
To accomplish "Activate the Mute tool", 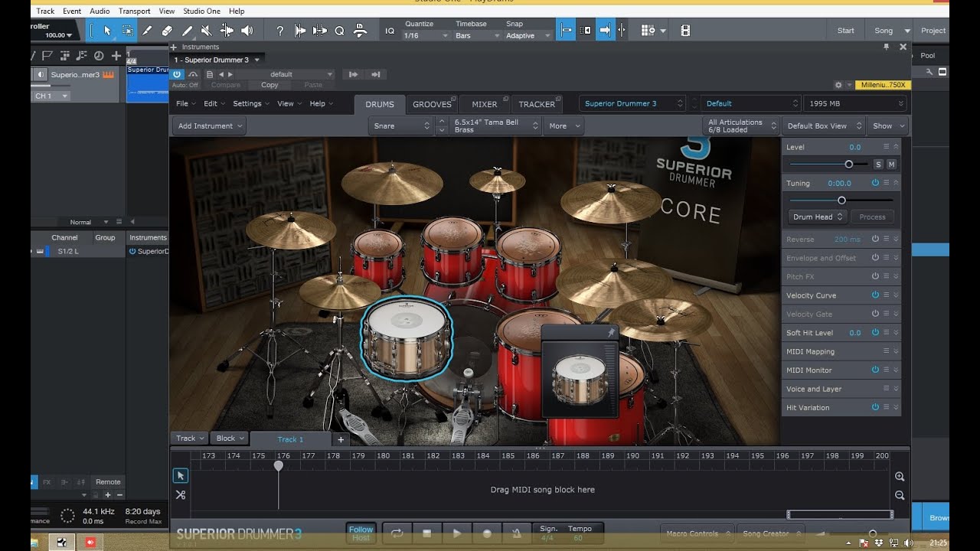I will [x=207, y=31].
